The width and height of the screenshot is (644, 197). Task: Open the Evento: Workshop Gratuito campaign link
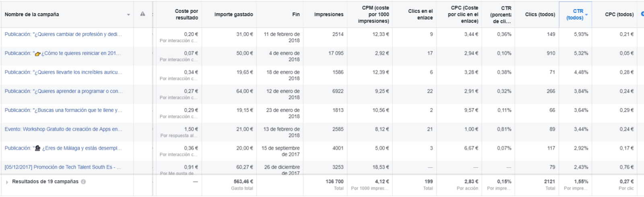pyautogui.click(x=63, y=129)
